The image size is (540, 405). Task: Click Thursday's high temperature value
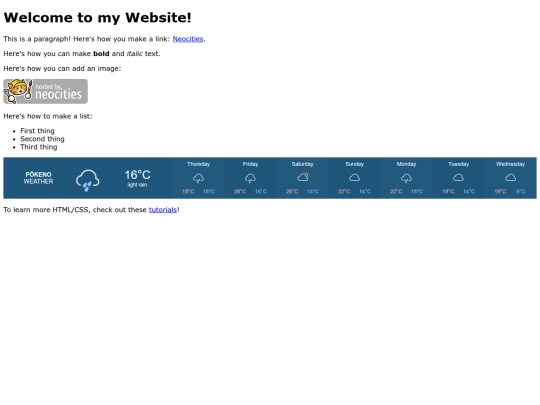click(x=188, y=191)
